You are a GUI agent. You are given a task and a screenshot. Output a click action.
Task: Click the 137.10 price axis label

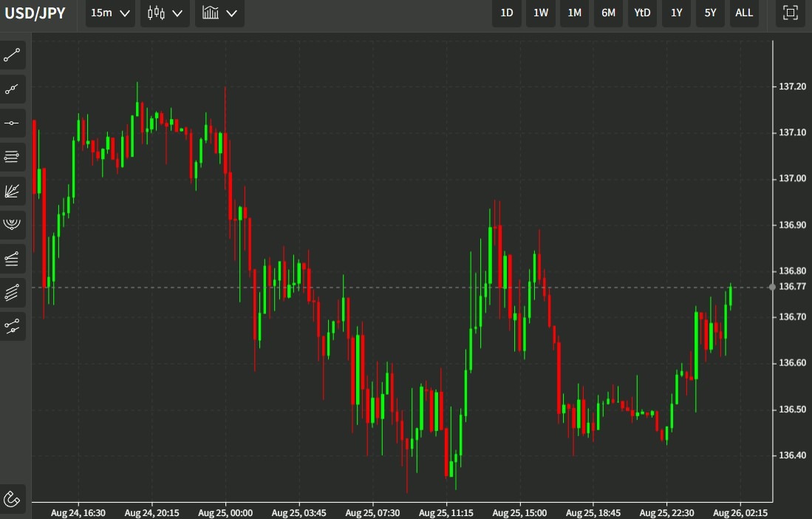pos(792,132)
